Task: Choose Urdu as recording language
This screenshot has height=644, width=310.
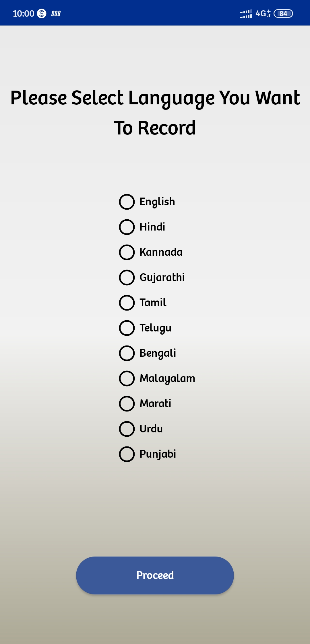Action: tap(127, 429)
